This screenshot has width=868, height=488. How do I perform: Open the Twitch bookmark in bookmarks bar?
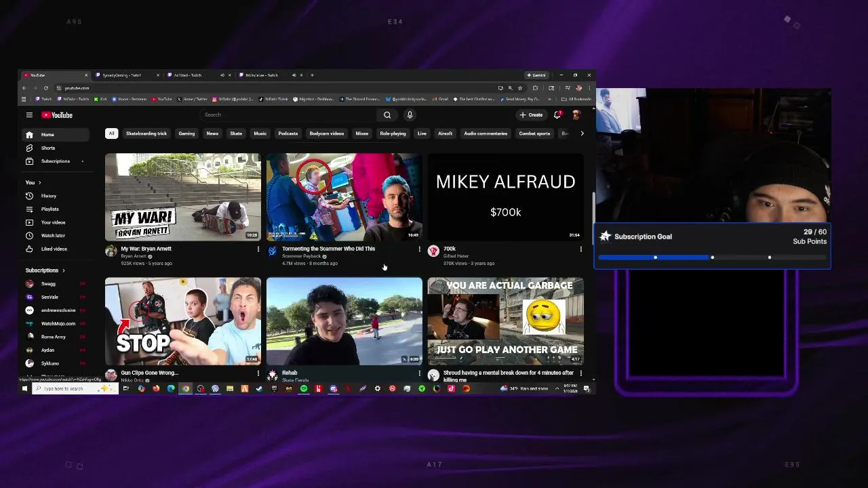42,99
